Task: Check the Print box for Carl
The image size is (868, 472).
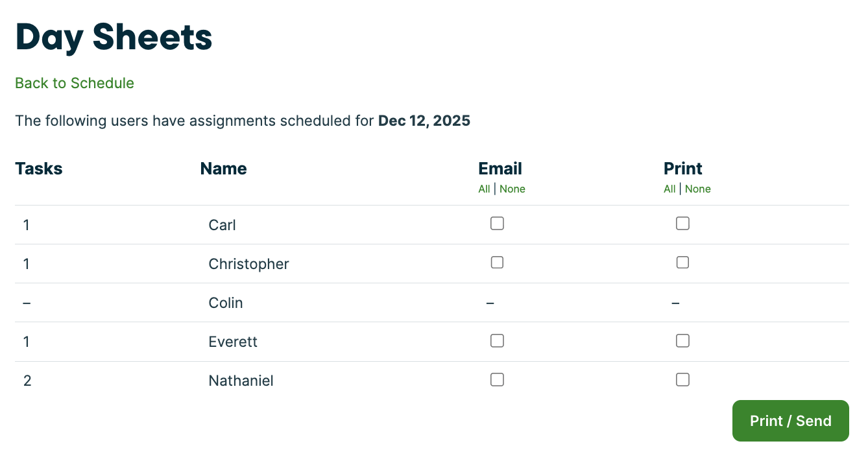Action: pos(682,224)
